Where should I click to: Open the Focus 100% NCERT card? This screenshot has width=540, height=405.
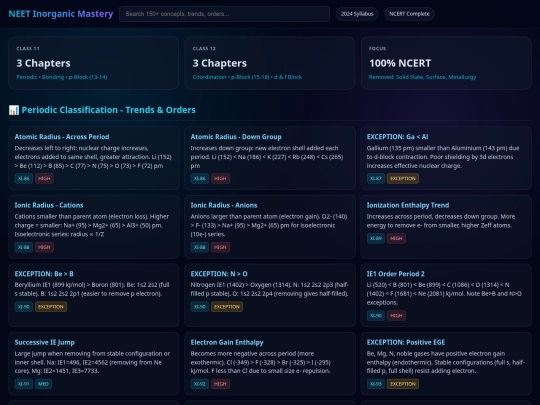point(446,63)
